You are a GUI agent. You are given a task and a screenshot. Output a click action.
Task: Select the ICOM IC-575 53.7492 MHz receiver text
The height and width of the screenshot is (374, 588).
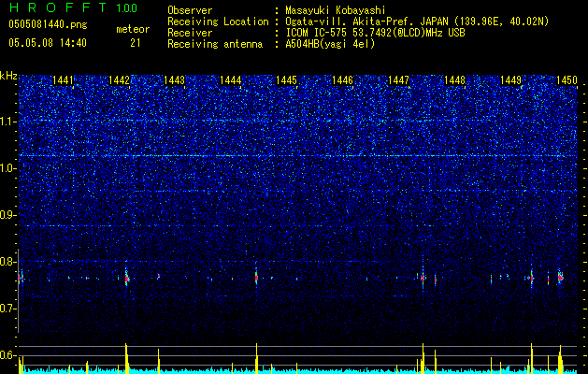(375, 33)
